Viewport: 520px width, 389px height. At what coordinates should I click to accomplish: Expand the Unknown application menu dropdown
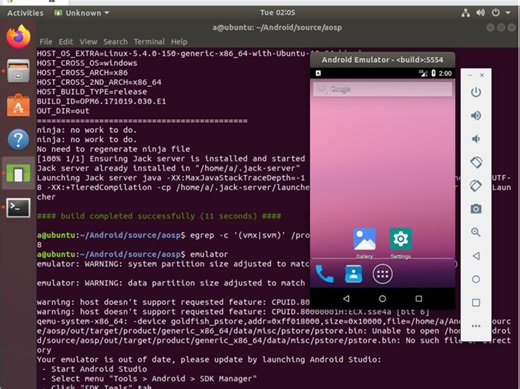[82, 13]
